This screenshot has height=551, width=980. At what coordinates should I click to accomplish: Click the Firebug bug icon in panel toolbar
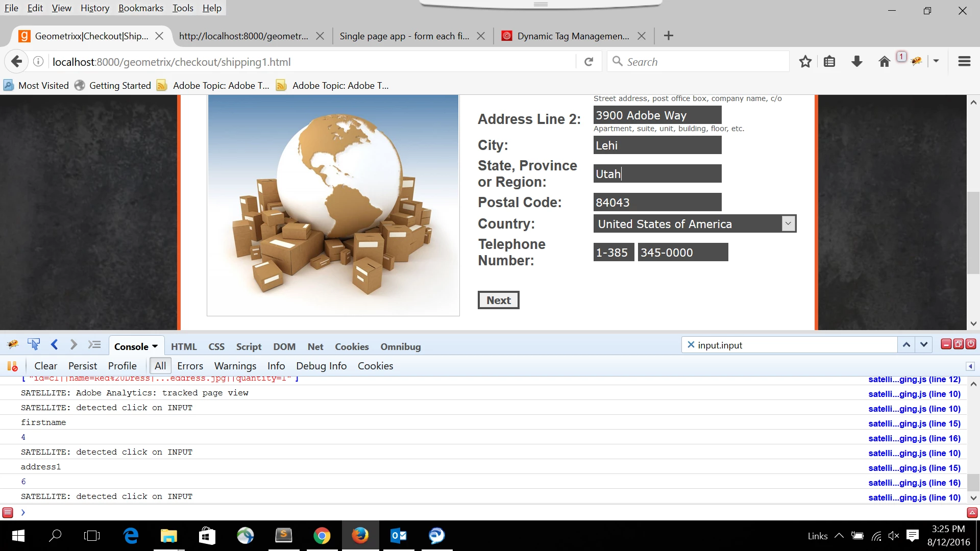pos(13,345)
